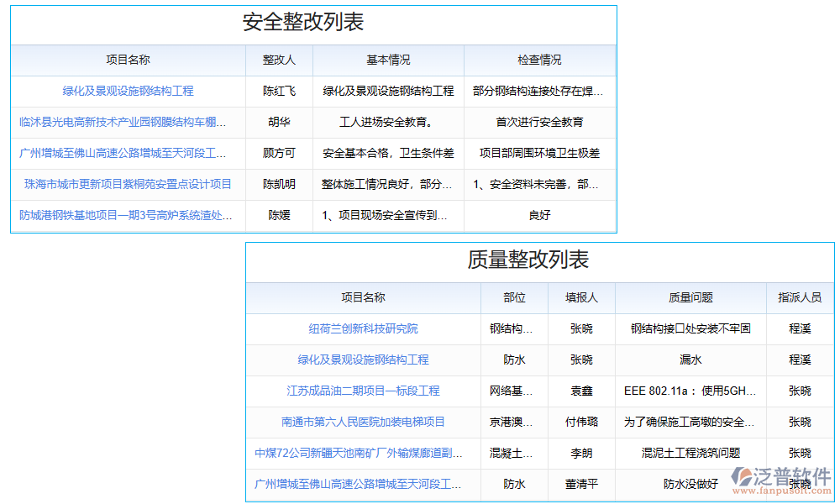Click 张晓 in the 指派人员 column
This screenshot has height=504, width=840.
click(795, 391)
